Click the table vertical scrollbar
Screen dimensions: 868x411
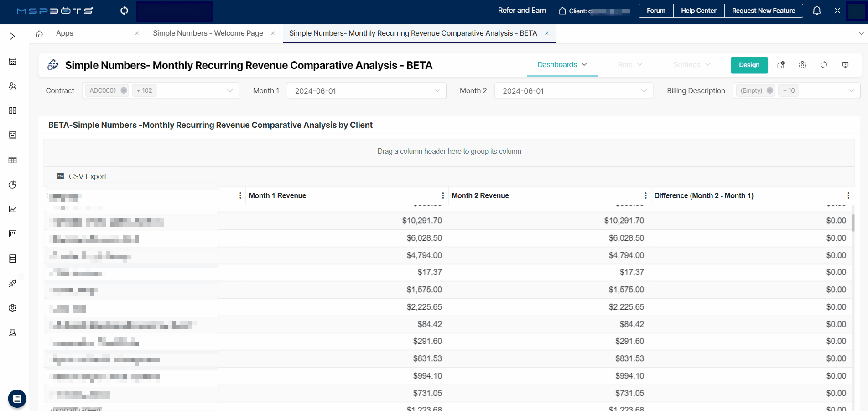click(x=853, y=222)
